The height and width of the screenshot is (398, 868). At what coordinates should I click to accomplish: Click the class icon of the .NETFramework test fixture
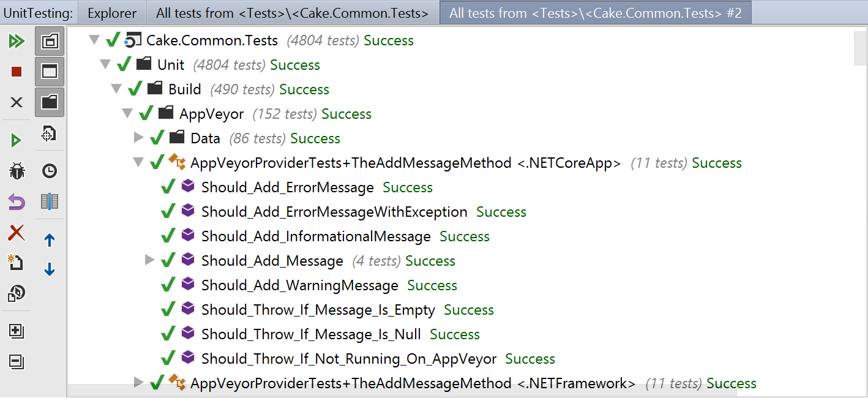[177, 382]
